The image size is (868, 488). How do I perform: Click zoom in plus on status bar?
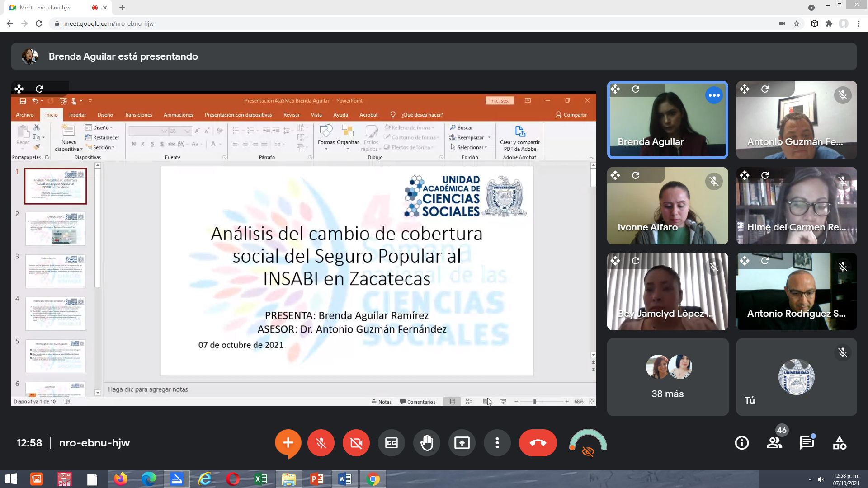tap(566, 401)
